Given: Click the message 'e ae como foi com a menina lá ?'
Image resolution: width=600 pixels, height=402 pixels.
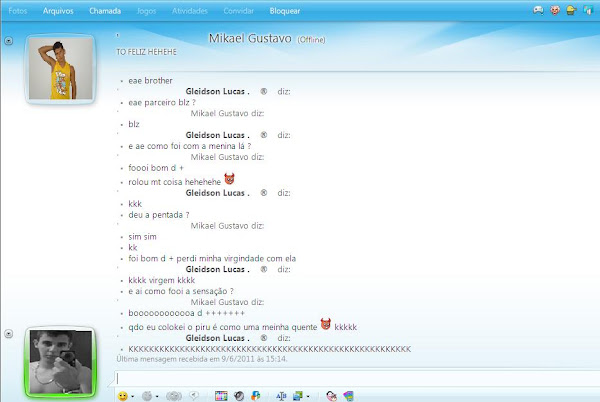Looking at the screenshot, I should pos(190,146).
